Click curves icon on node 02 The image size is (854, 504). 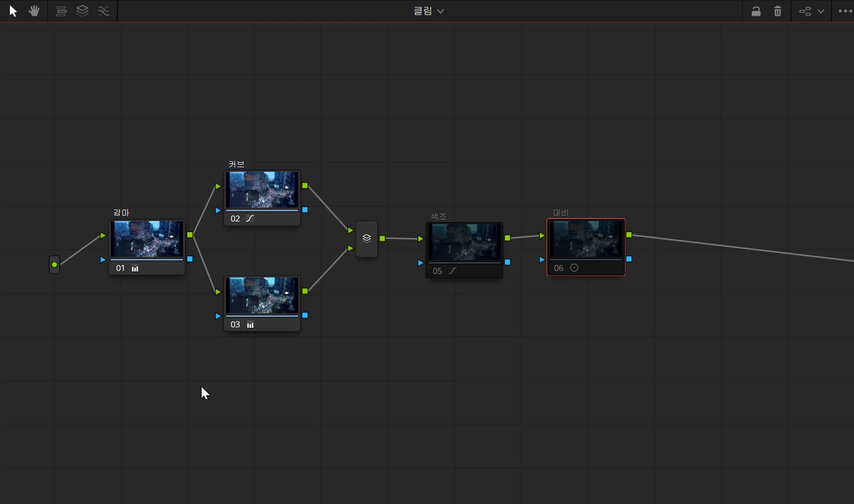point(250,219)
